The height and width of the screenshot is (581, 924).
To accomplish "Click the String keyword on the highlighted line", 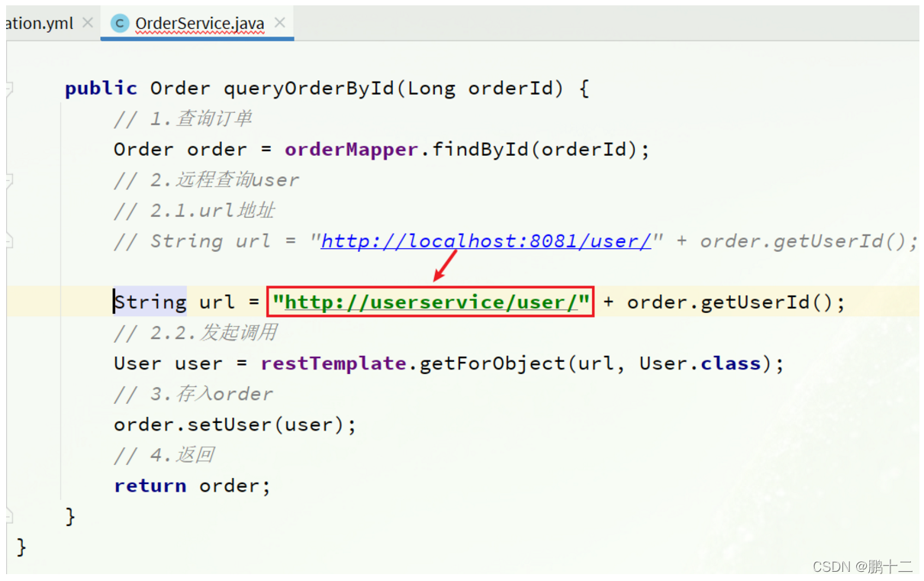I will [150, 302].
